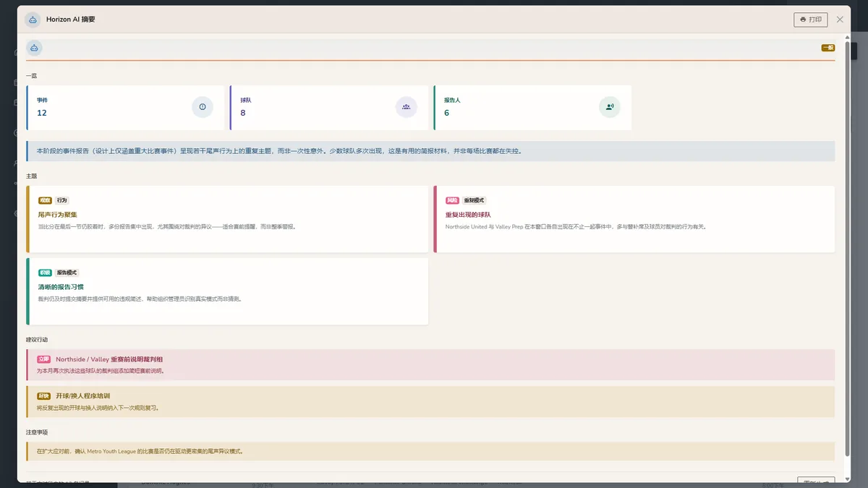Close the Horizon AI 摘要 dialog
The height and width of the screenshot is (488, 868).
coord(840,20)
